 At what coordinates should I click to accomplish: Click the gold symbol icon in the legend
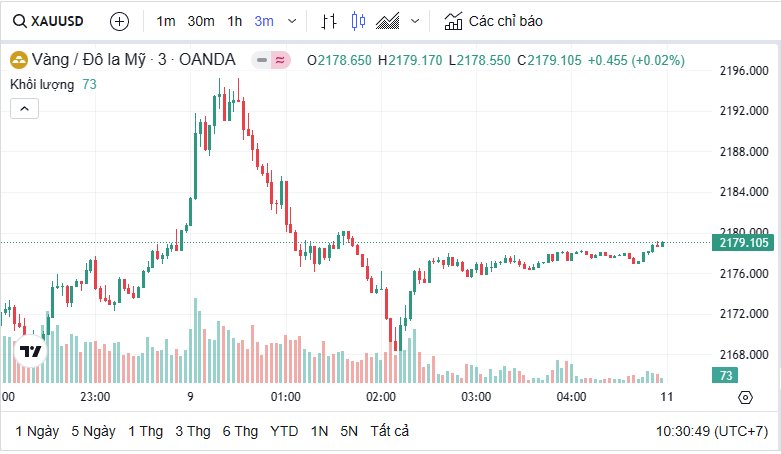click(x=18, y=61)
